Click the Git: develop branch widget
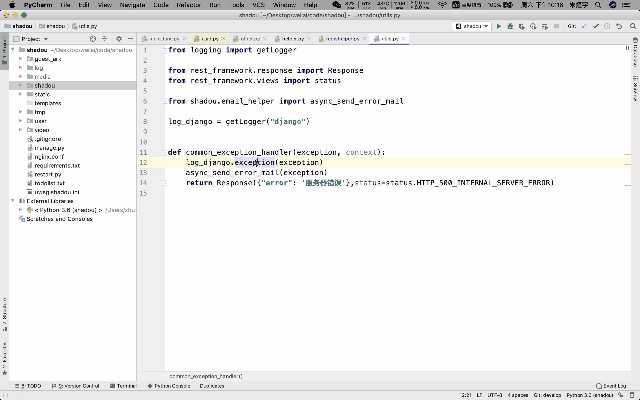The height and width of the screenshot is (400, 640). coord(547,395)
